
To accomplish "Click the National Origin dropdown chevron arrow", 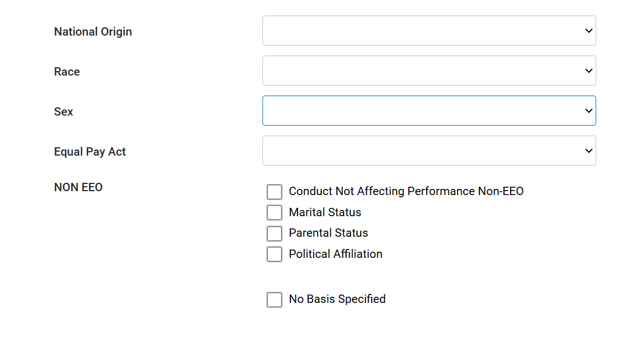I will (589, 31).
